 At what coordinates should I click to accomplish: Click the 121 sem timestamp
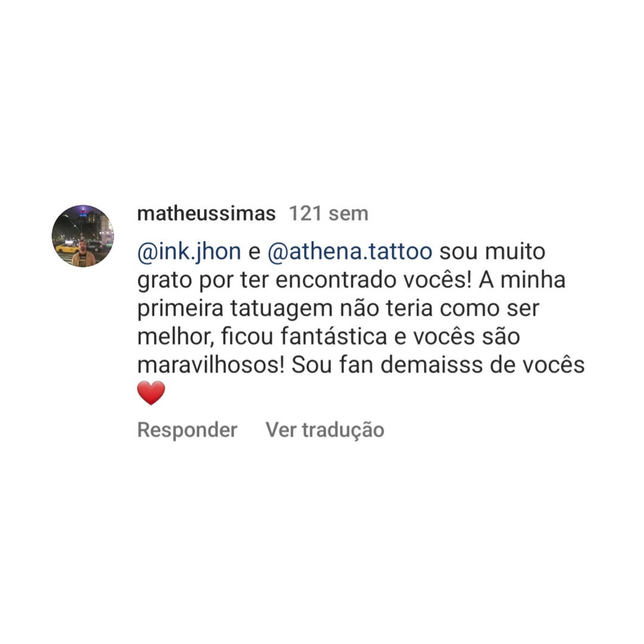[x=329, y=213]
